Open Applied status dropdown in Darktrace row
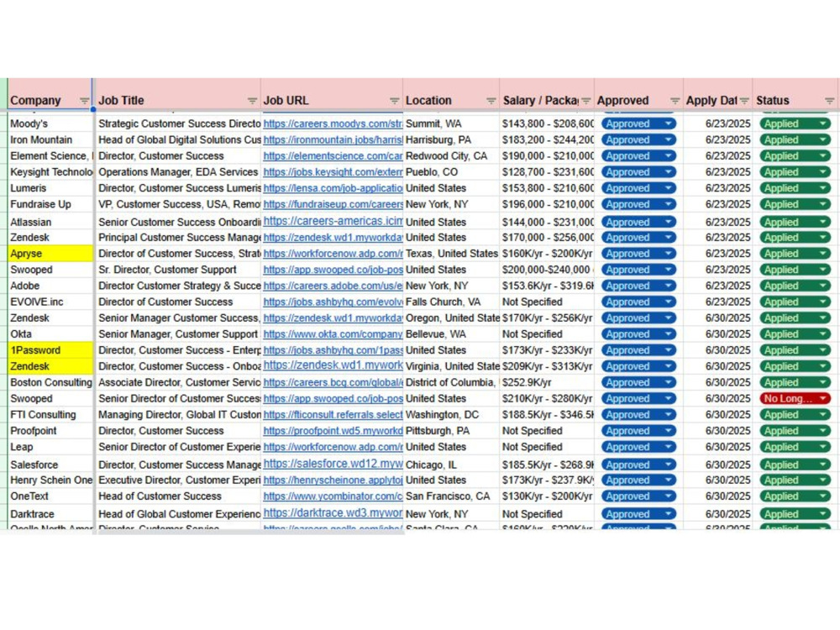840x630 pixels. [x=822, y=514]
